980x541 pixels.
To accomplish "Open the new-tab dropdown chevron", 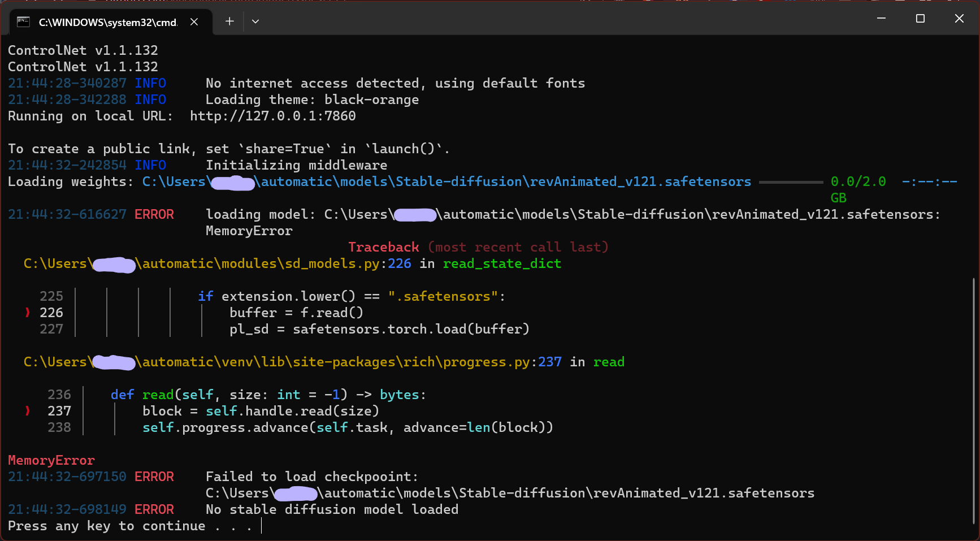I will click(255, 21).
